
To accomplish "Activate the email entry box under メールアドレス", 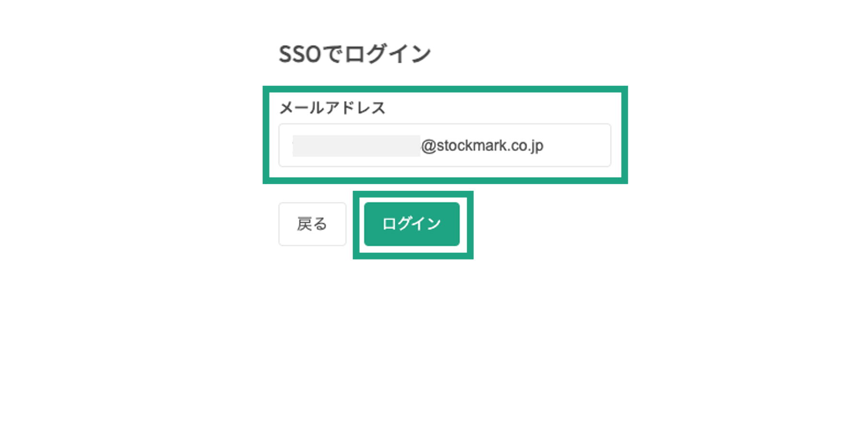I will click(445, 145).
